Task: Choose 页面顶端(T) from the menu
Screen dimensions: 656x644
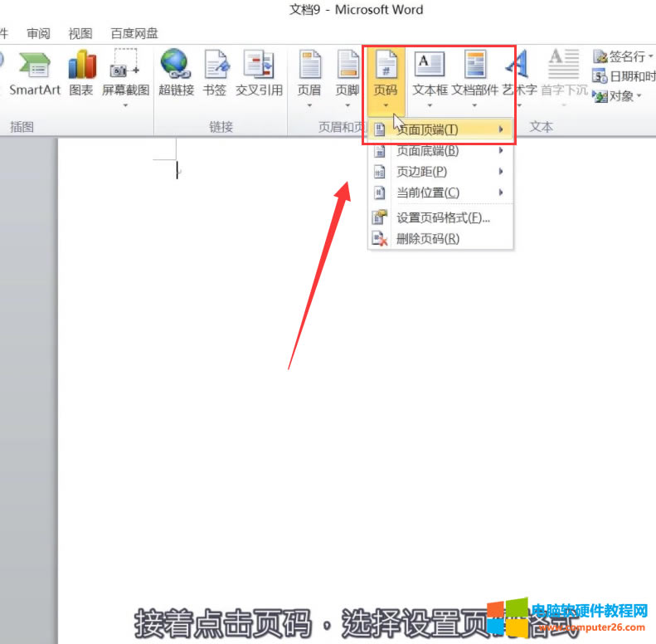Action: (x=440, y=129)
